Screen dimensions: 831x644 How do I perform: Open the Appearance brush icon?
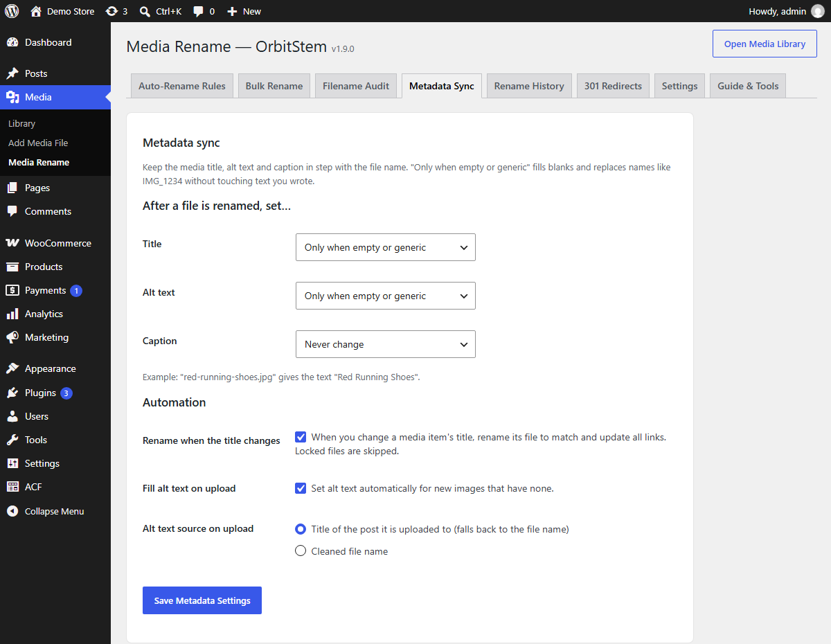(12, 368)
